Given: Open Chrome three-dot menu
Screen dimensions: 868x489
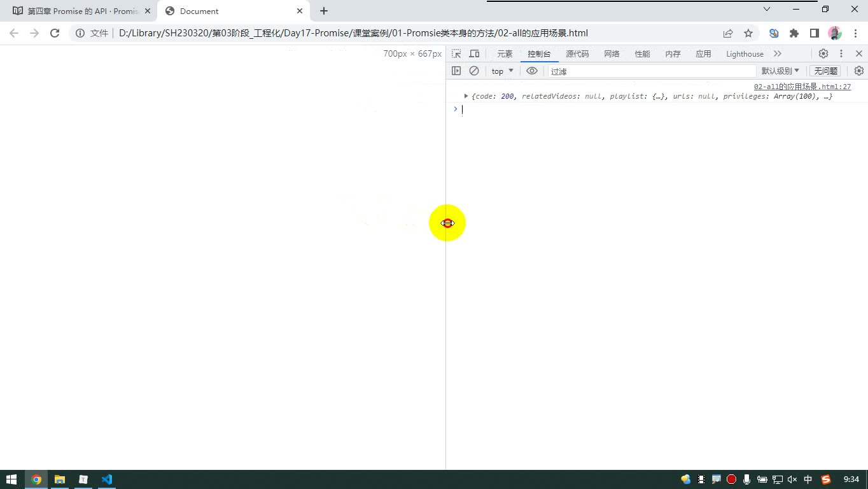Looking at the screenshot, I should click(x=854, y=33).
